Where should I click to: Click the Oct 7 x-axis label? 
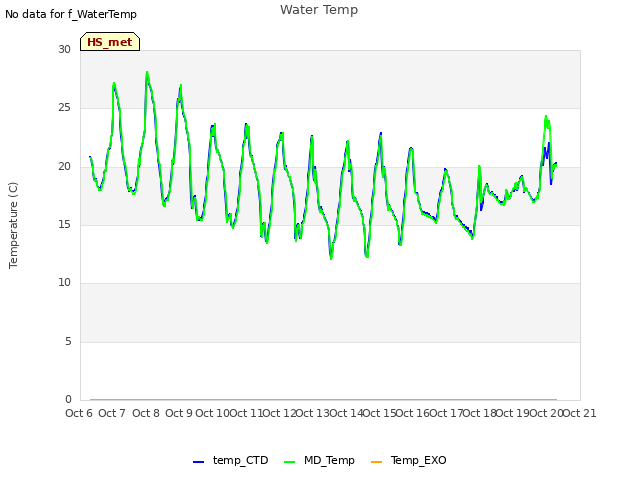(112, 413)
